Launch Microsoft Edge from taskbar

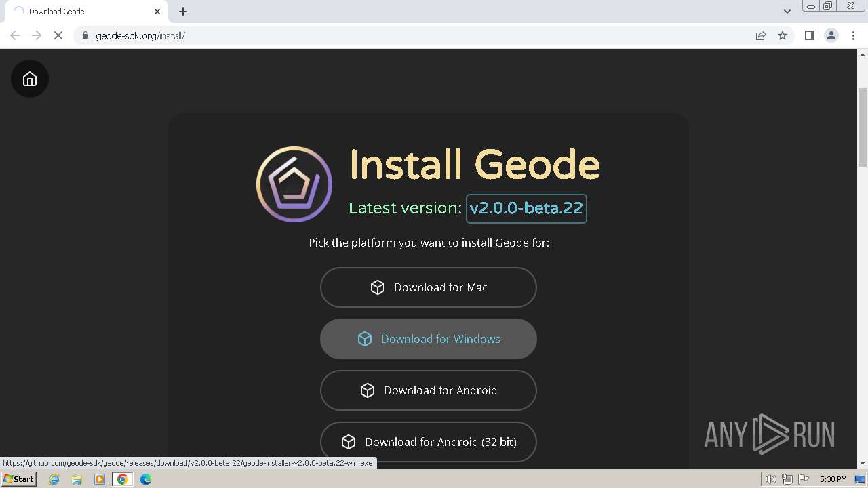pos(146,479)
